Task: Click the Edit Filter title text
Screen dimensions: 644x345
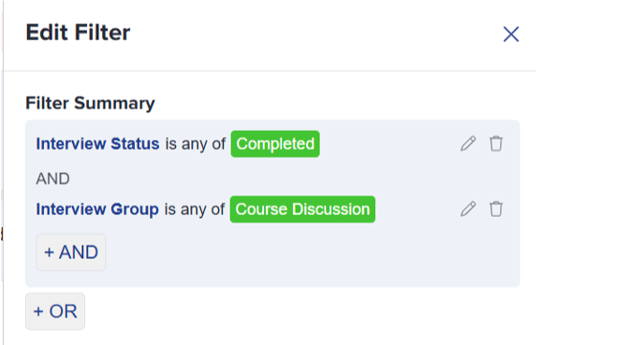Action: click(x=78, y=33)
